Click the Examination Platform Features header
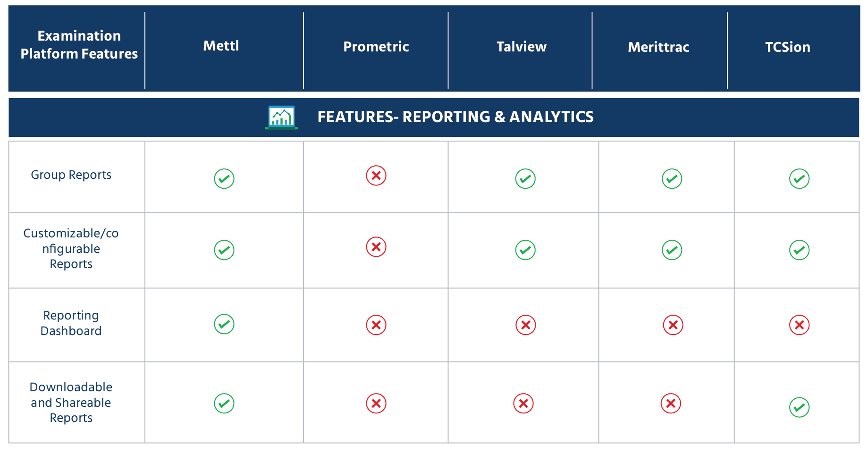868x454 pixels. (x=79, y=45)
